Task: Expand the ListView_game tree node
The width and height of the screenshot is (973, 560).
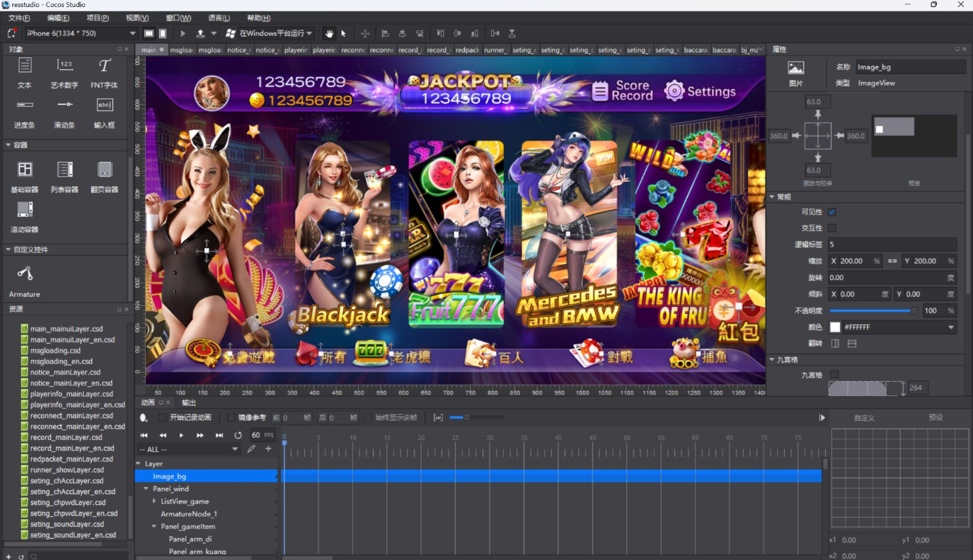Action: pos(155,501)
